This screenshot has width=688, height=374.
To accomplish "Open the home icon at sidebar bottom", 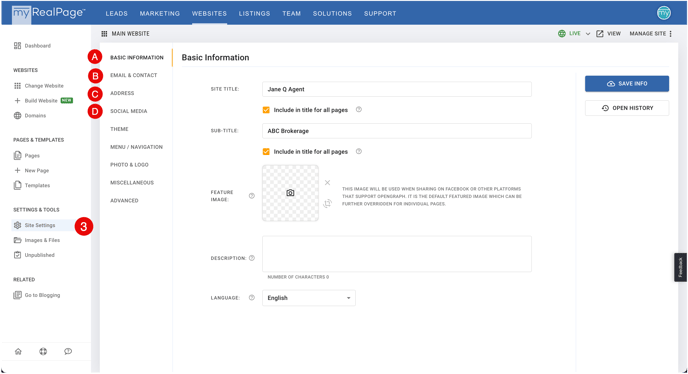I will point(18,351).
